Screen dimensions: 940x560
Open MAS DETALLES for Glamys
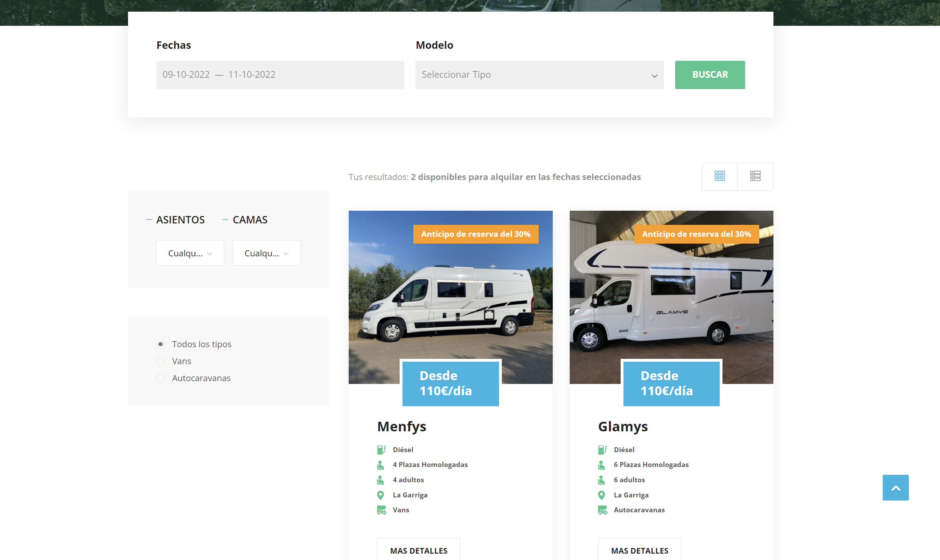point(639,550)
